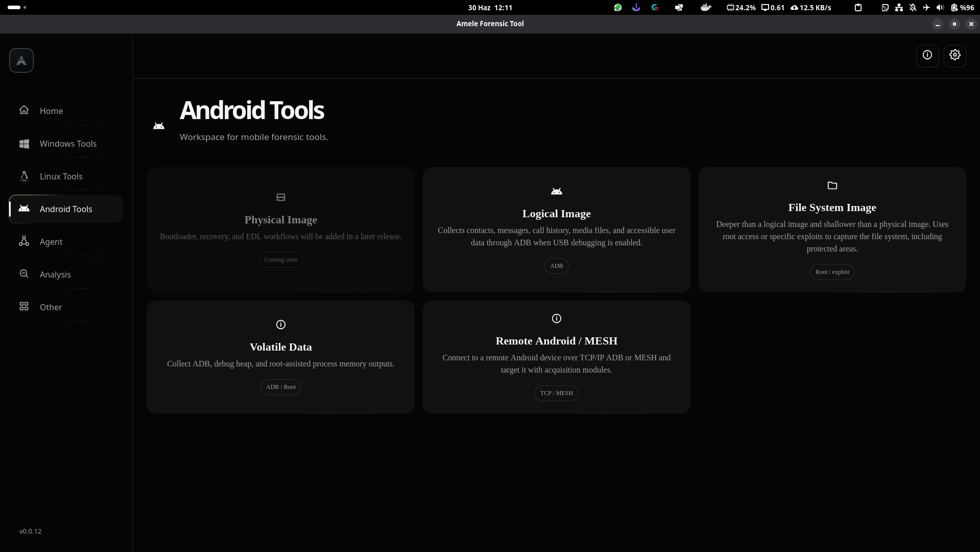Open settings gear at top right

[955, 55]
